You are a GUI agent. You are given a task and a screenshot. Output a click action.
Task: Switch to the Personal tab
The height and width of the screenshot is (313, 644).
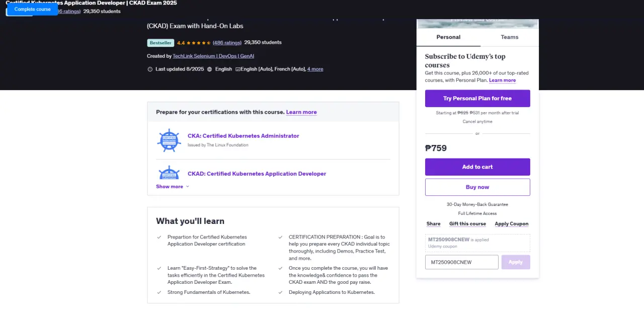click(x=448, y=37)
